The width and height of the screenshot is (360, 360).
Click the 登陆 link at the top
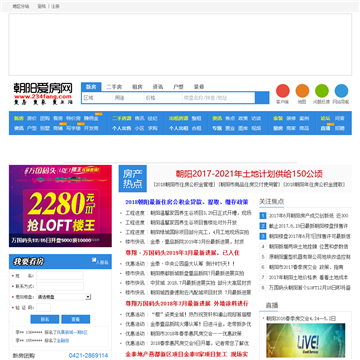tap(41, 6)
